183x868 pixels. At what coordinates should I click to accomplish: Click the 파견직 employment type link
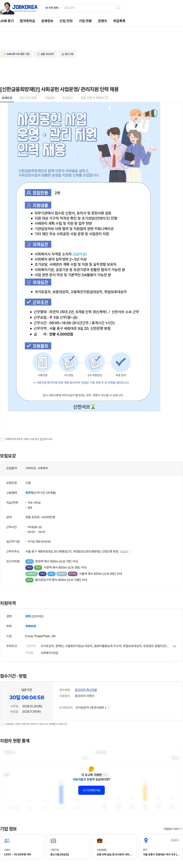[29, 493]
